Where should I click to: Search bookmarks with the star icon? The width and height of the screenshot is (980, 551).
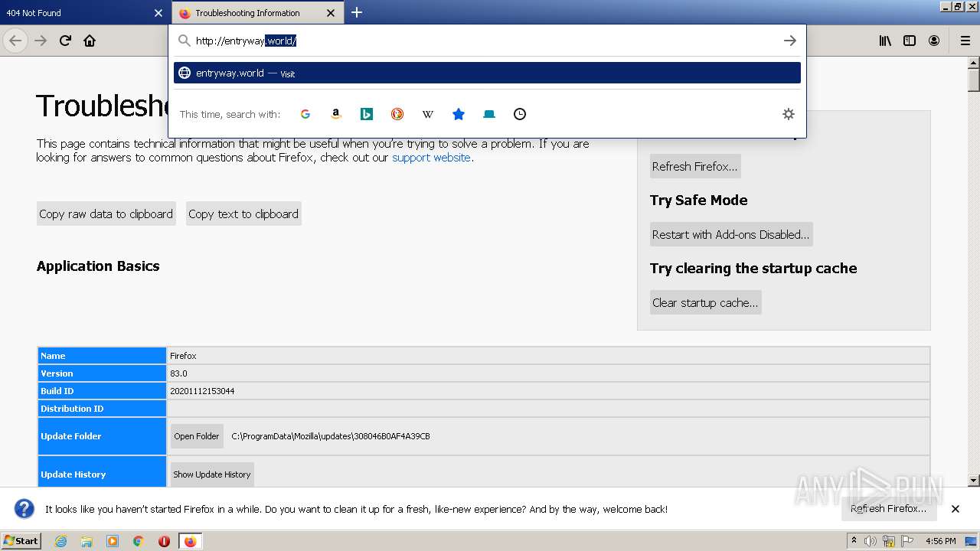pos(459,114)
